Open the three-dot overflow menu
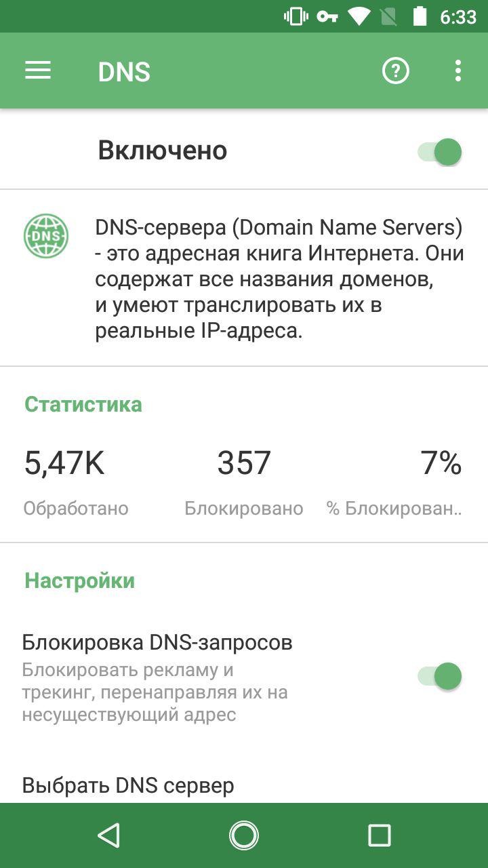 click(458, 71)
